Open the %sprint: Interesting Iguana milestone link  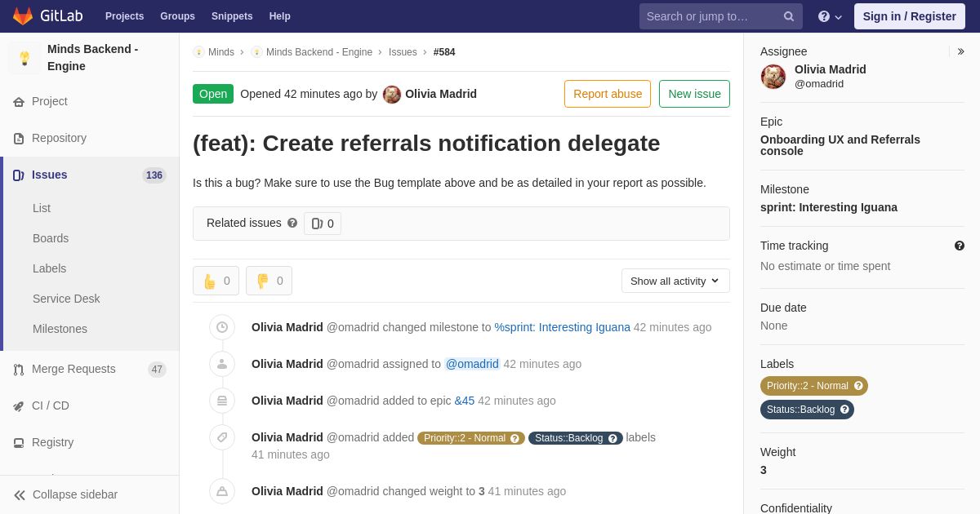pyautogui.click(x=562, y=327)
